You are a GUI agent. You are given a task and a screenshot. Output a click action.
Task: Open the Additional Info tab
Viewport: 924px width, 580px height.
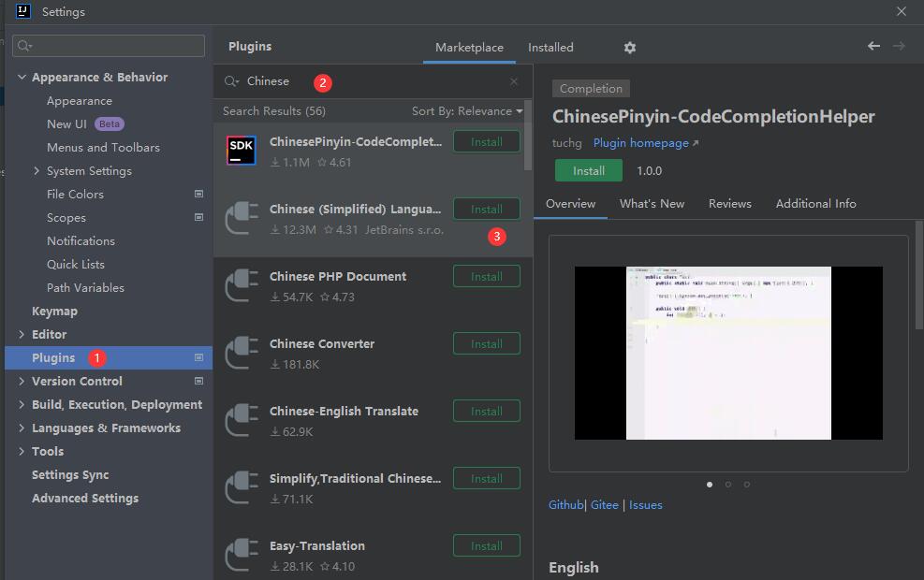coord(815,204)
